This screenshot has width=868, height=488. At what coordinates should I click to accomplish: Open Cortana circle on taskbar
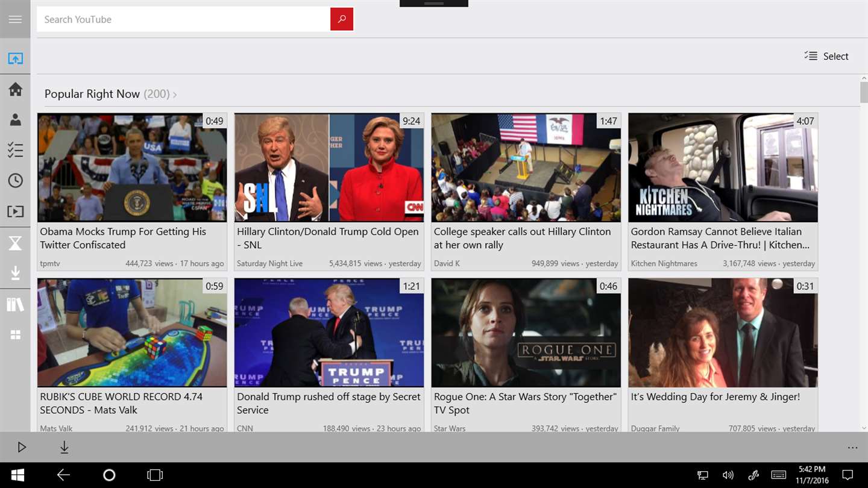[x=109, y=475]
